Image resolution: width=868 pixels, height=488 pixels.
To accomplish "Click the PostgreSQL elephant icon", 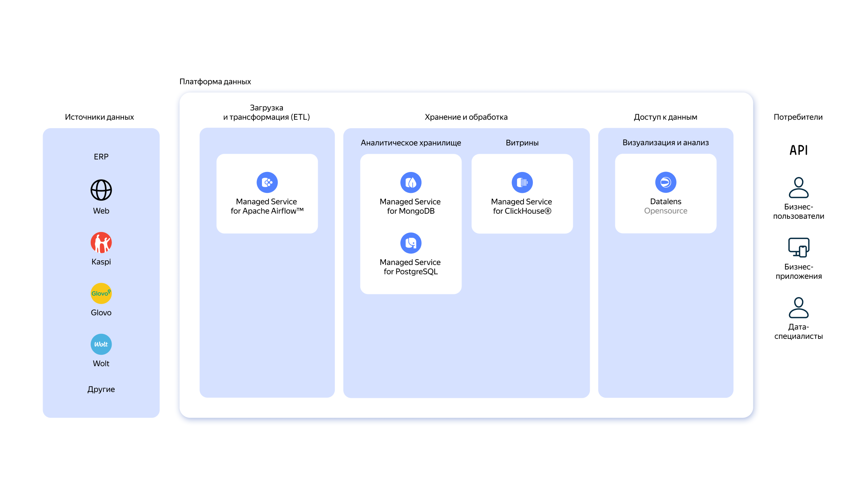I will (x=411, y=243).
